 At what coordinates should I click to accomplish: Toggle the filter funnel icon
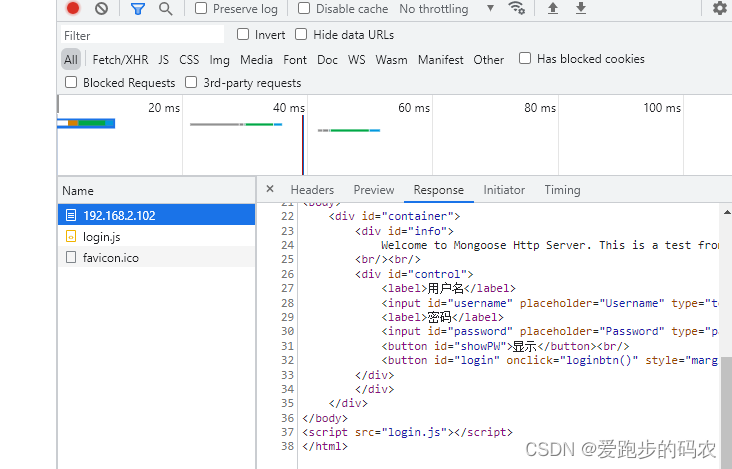click(x=138, y=8)
